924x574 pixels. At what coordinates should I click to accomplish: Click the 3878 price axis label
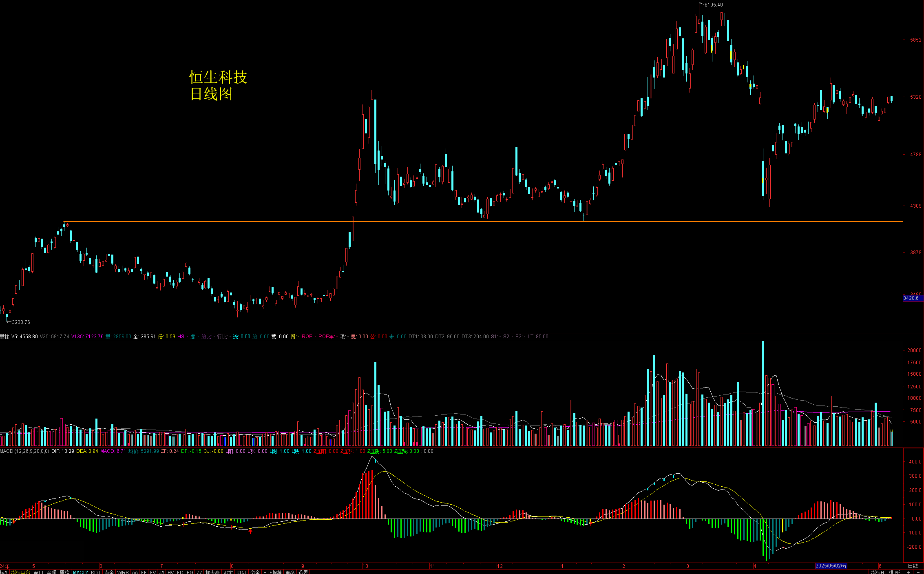tap(915, 253)
